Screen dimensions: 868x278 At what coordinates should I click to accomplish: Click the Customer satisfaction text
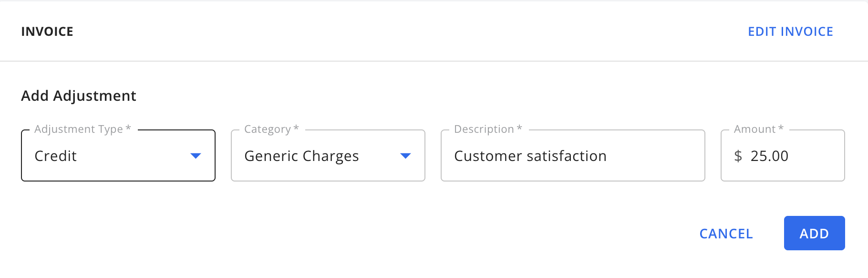point(530,156)
